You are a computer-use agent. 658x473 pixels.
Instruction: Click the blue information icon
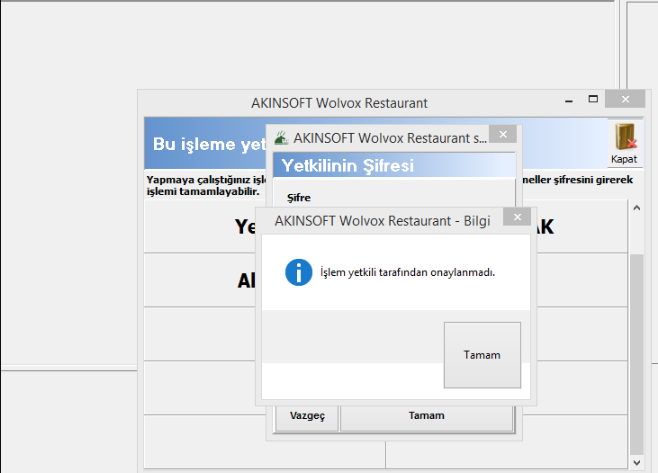click(x=298, y=272)
